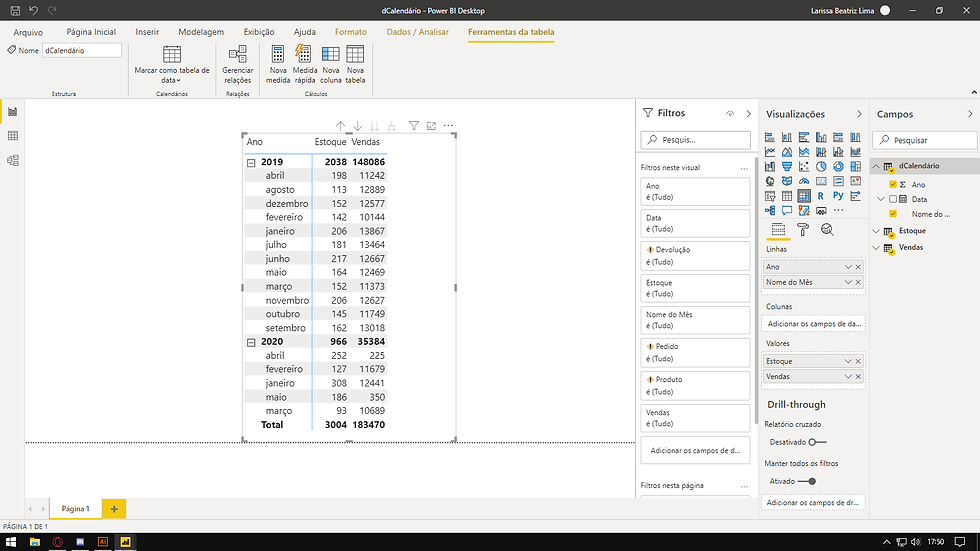
Task: Switch to Report view in left sidebar
Action: (12, 112)
